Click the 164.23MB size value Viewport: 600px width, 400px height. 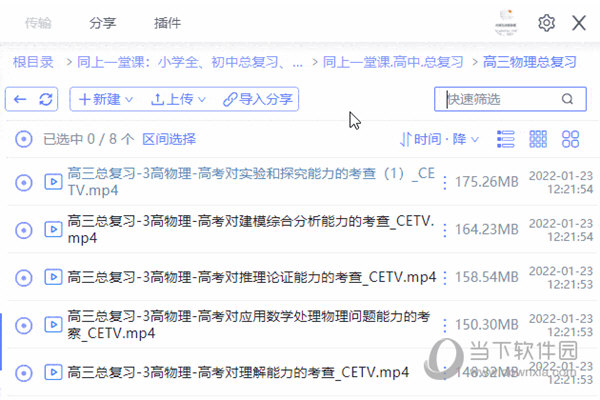pos(486,229)
